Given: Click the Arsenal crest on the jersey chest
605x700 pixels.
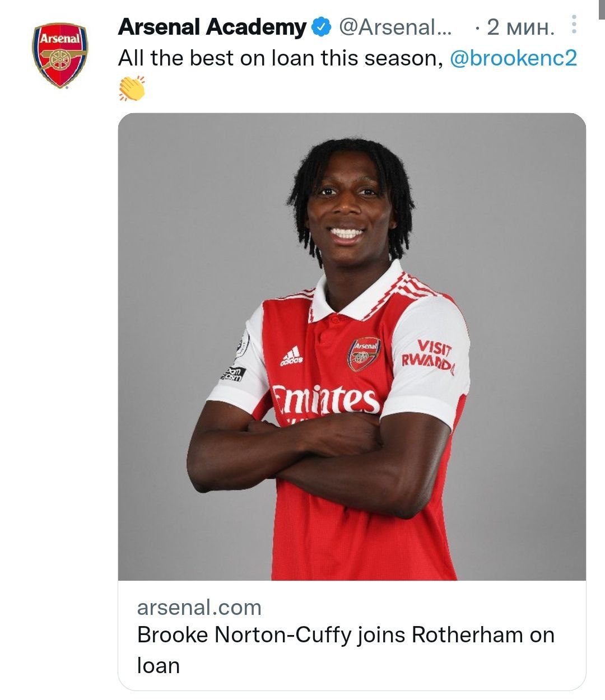Looking at the screenshot, I should pyautogui.click(x=364, y=354).
